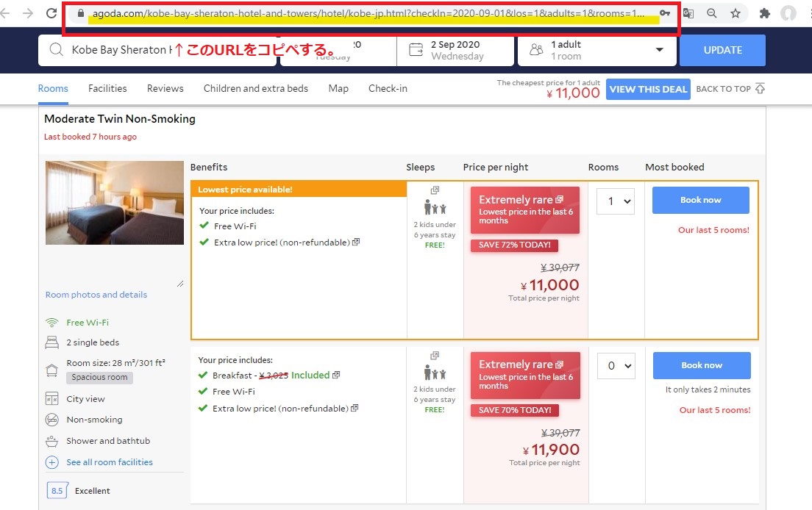812x510 pixels.
Task: Select the Lowest price available! banner
Action: tap(299, 190)
